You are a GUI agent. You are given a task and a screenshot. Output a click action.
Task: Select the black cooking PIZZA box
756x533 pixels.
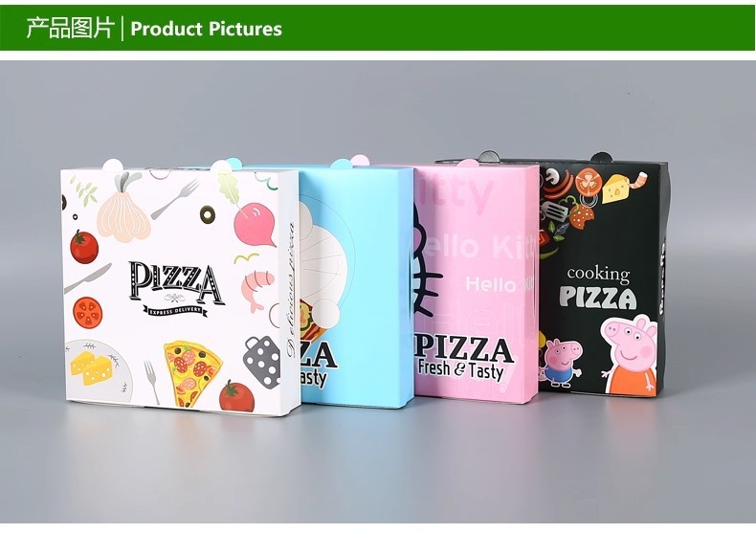click(603, 275)
